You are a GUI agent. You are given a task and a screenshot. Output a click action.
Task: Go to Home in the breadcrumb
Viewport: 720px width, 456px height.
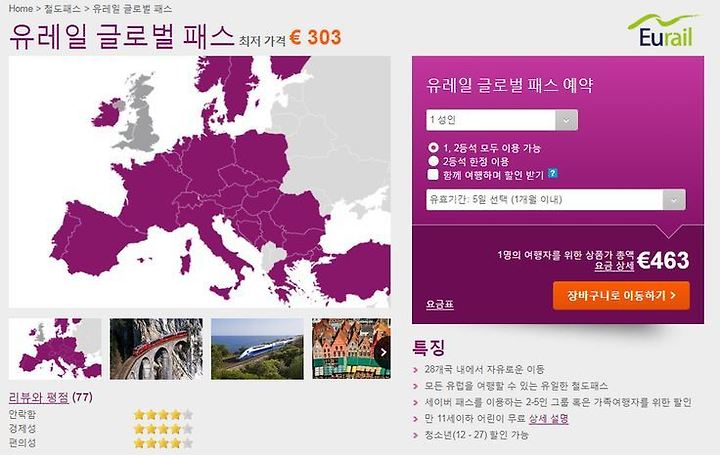coord(21,9)
